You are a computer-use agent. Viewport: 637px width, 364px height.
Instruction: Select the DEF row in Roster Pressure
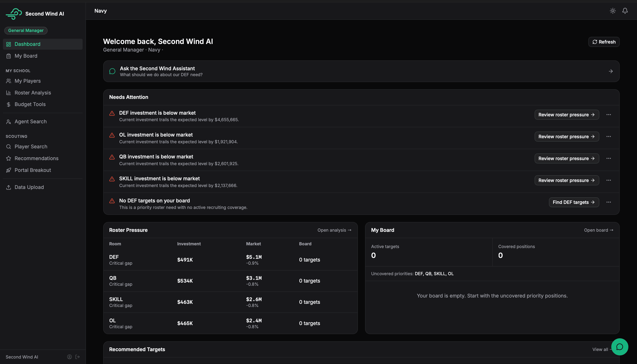(x=230, y=260)
